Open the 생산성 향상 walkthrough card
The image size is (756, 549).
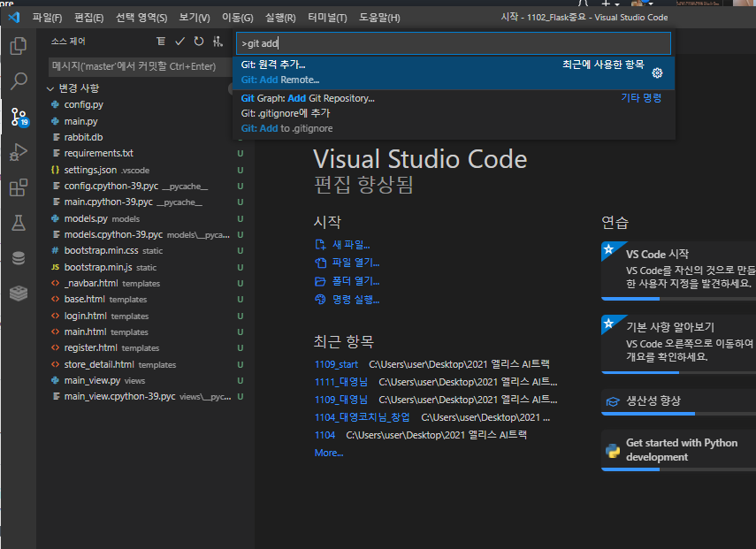[x=679, y=402]
